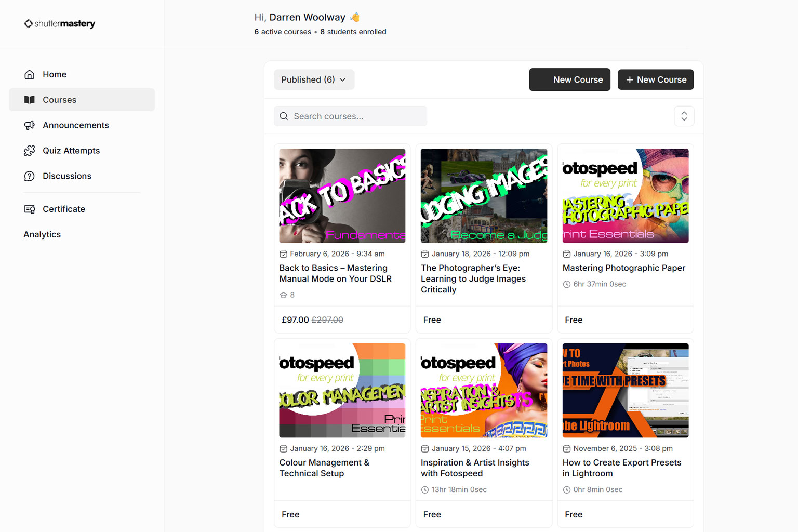Go to Quiz Attempts
Image resolution: width=798 pixels, height=532 pixels.
click(82, 151)
